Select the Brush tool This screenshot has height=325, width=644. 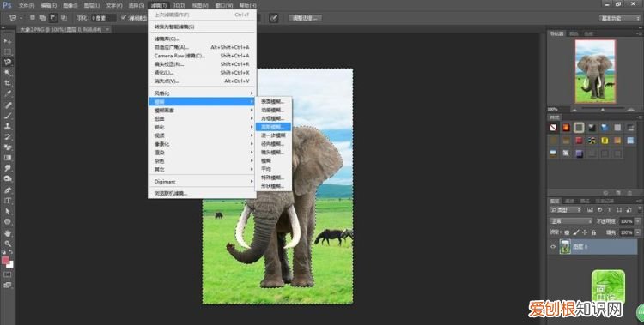tap(8, 116)
